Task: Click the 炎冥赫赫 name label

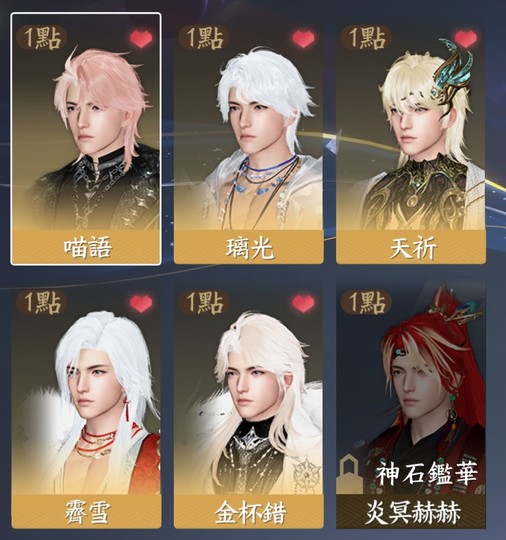Action: tap(411, 512)
